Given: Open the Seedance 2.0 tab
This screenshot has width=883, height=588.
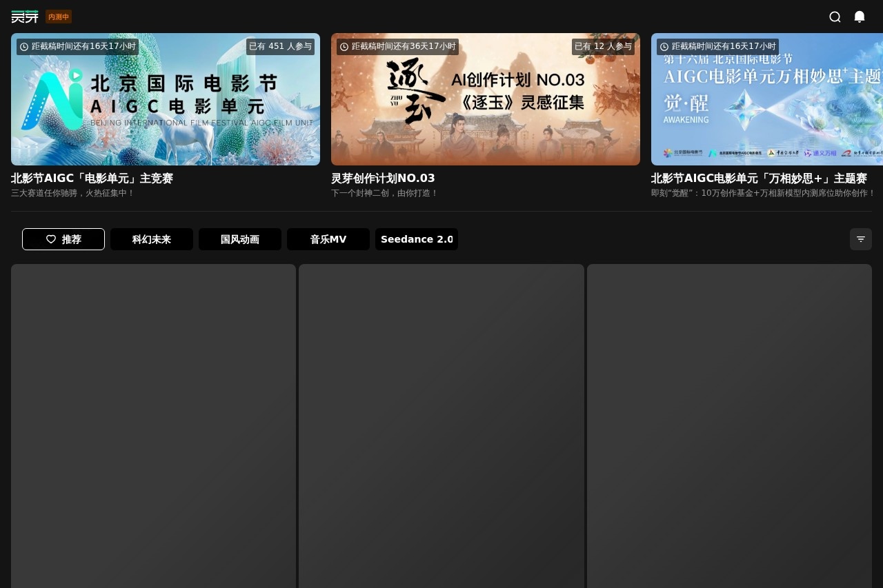Looking at the screenshot, I should pyautogui.click(x=417, y=239).
